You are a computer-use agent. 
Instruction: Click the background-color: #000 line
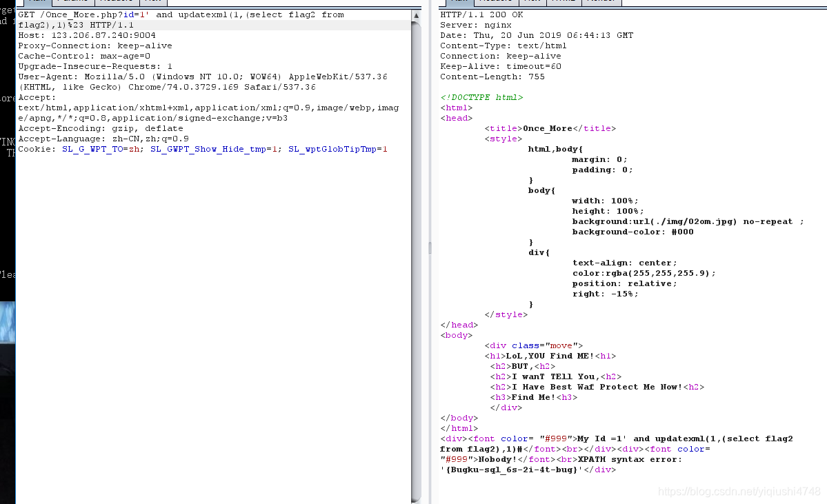[633, 232]
